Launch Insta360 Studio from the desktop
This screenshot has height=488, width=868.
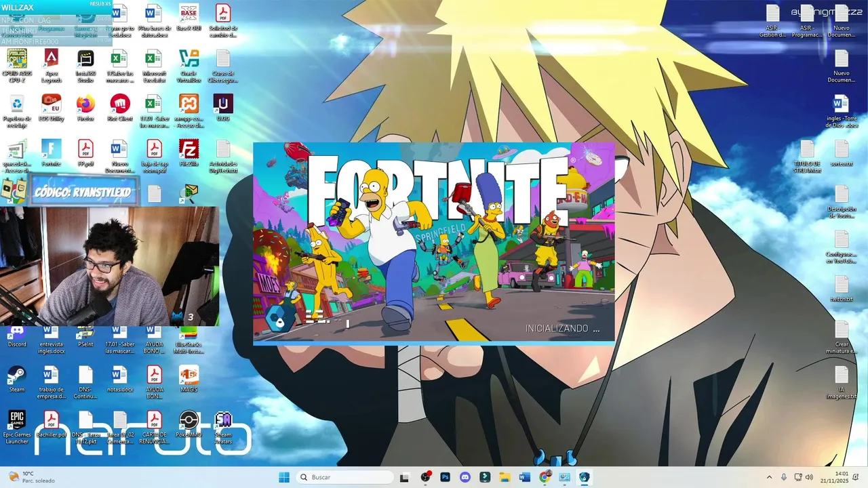pos(85,66)
